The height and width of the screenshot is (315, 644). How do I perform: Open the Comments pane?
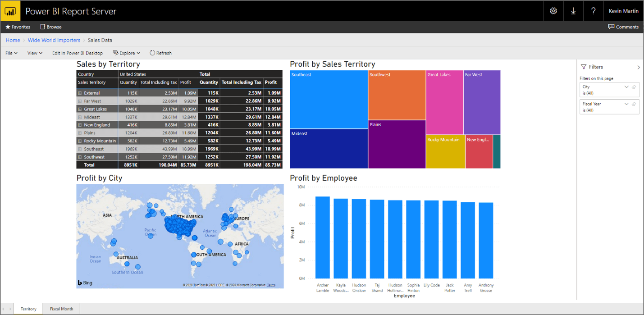click(623, 27)
